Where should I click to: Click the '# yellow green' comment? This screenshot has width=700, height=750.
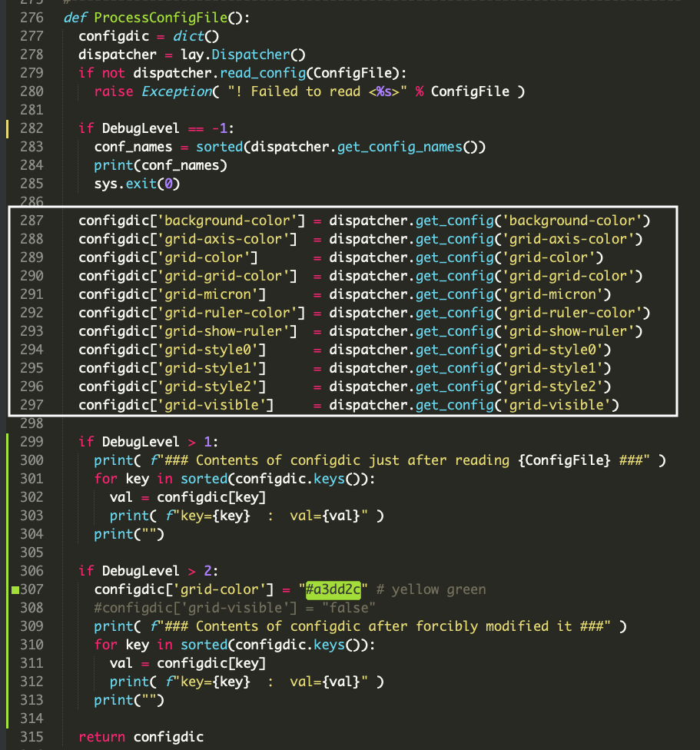point(431,589)
